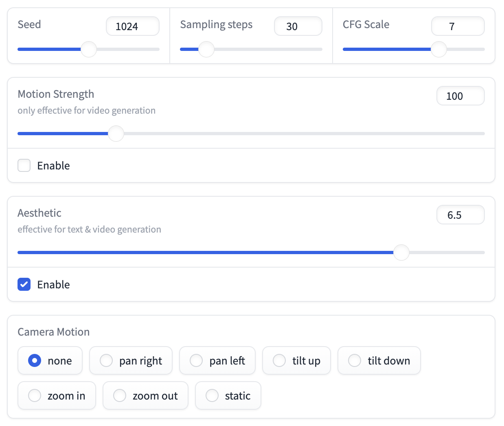Click the Sampling steps slider handle
This screenshot has height=426, width=504.
(x=206, y=49)
